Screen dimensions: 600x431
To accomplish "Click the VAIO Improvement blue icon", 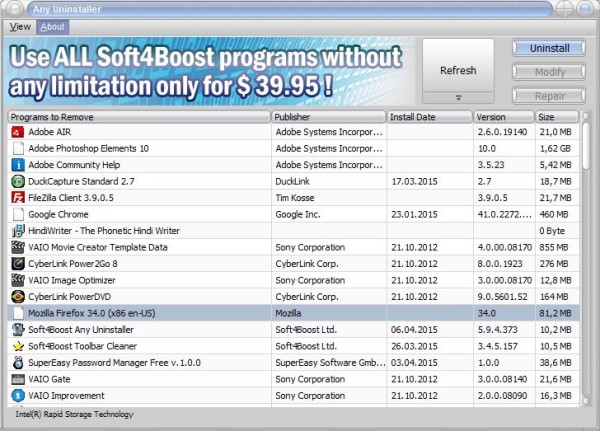I will pos(18,395).
